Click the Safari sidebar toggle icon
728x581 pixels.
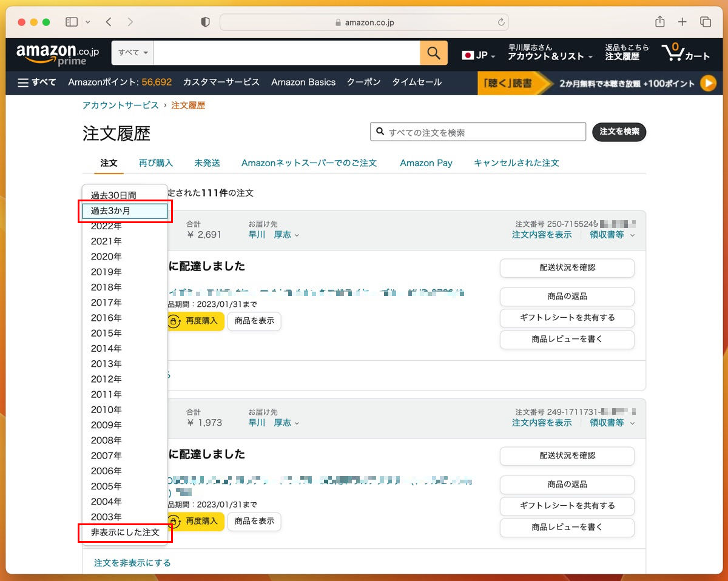(x=72, y=22)
